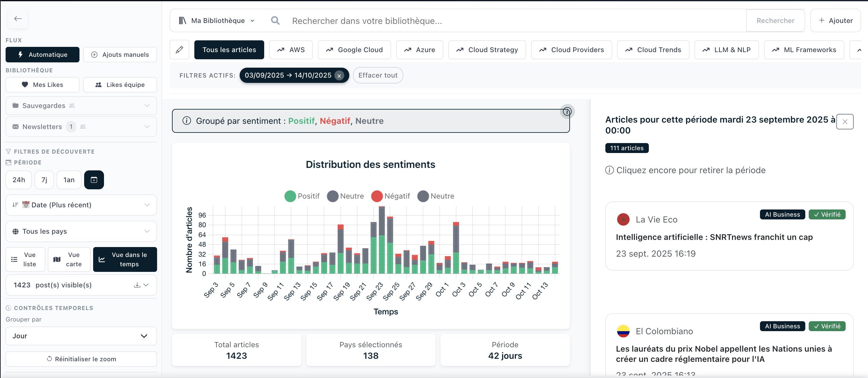Open the Grouper par Jour dropdown
This screenshot has height=378, width=868.
coord(81,336)
